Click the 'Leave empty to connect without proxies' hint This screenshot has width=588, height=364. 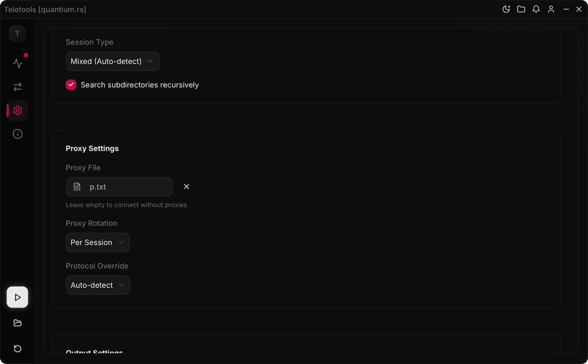tap(126, 205)
